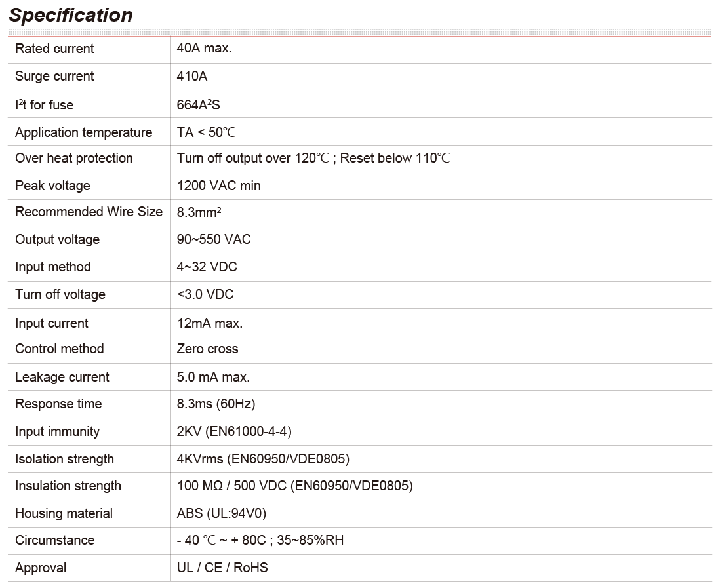Select the 1200 VAC min value

point(218,186)
